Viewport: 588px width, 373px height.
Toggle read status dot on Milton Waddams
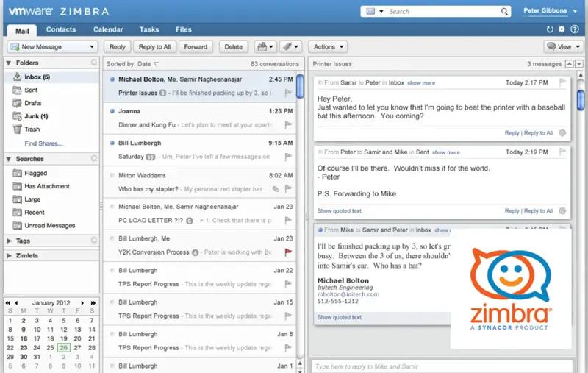(112, 175)
